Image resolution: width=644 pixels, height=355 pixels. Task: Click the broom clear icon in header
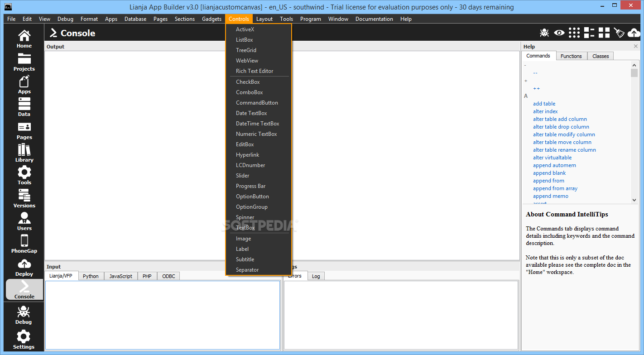point(619,33)
